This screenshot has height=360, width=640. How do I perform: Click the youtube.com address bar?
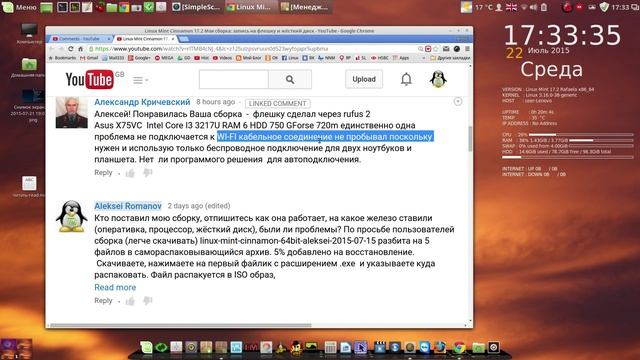(253, 49)
